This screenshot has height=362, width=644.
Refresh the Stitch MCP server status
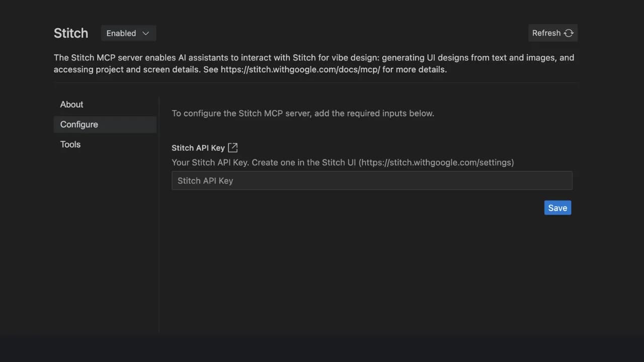552,33
